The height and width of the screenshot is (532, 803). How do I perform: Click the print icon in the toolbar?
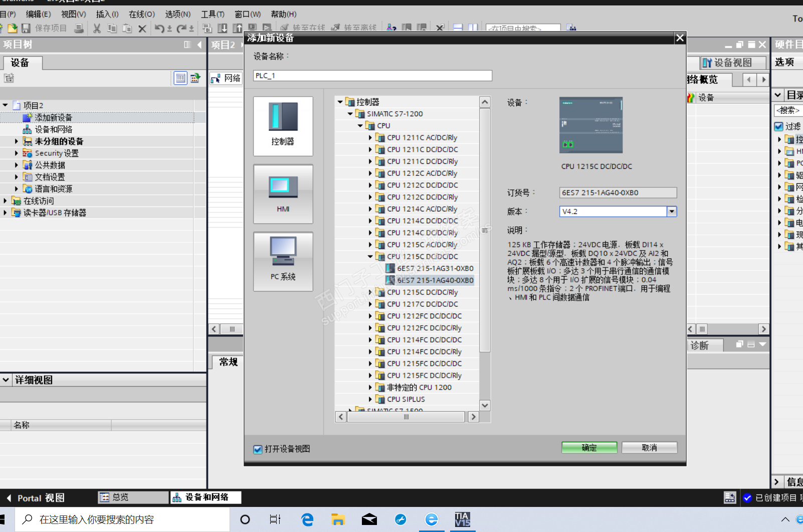79,28
